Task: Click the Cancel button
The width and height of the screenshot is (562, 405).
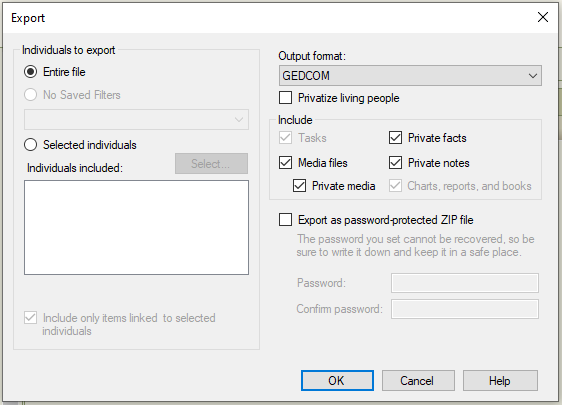Action: tap(418, 380)
